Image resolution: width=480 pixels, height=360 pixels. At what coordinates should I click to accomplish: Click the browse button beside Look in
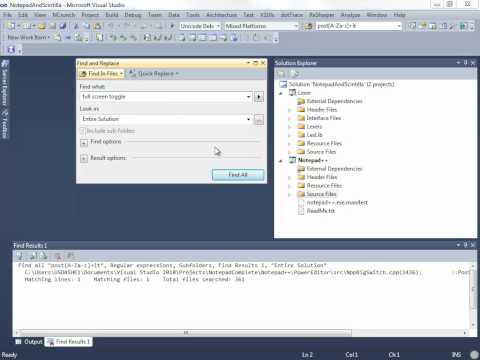pyautogui.click(x=259, y=119)
